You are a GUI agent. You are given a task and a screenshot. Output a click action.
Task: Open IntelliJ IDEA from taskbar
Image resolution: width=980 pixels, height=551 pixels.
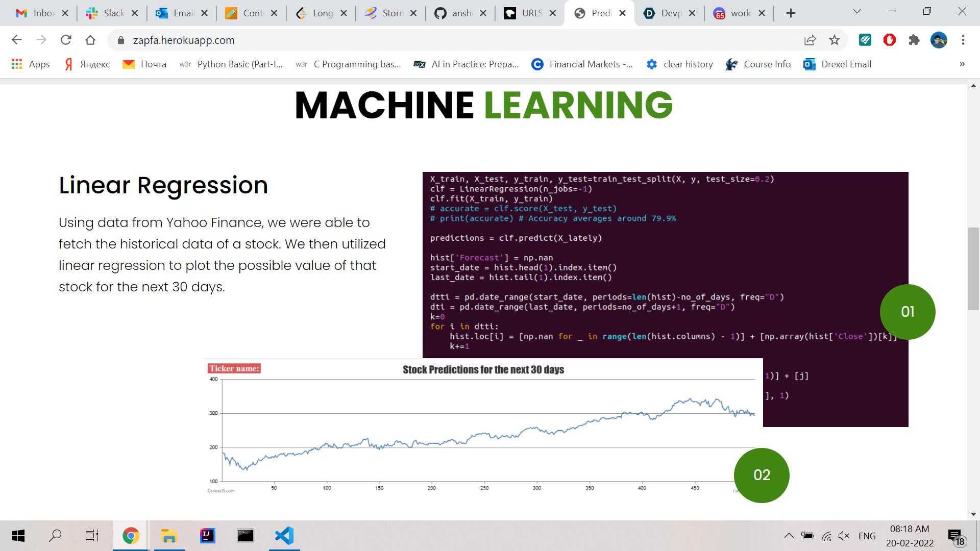point(207,536)
